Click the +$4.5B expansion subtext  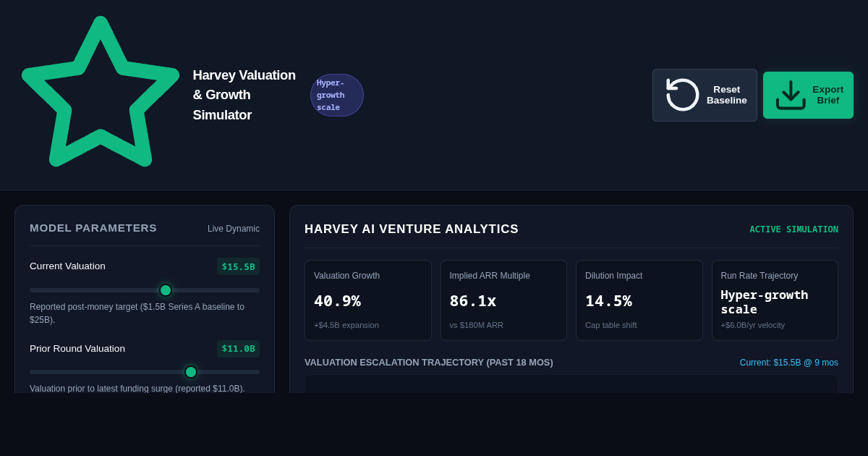pyautogui.click(x=346, y=325)
